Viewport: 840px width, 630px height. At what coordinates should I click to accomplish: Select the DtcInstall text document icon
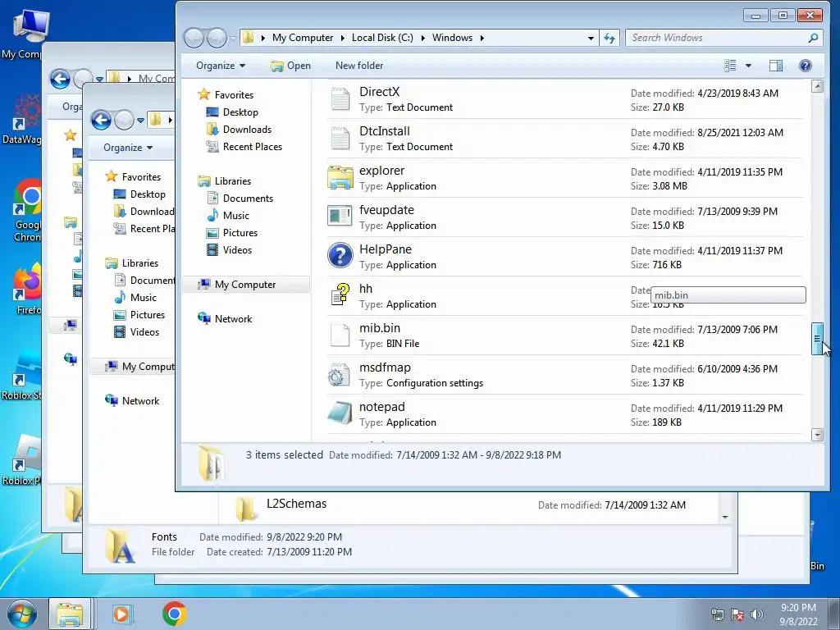[x=340, y=138]
